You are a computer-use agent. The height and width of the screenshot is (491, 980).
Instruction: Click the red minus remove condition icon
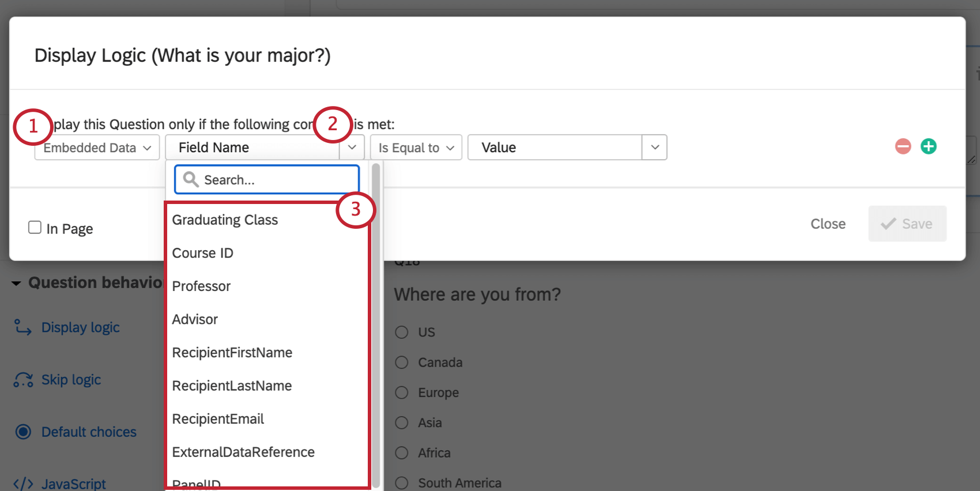tap(903, 146)
